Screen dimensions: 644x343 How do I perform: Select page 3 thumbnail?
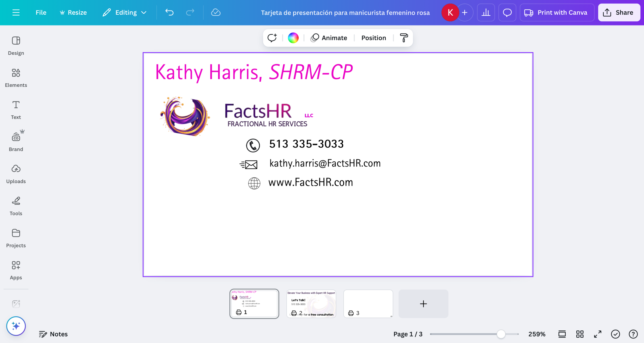(368, 303)
